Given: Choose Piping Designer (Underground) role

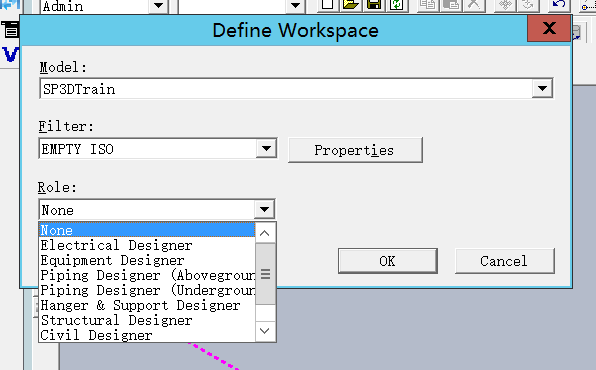Looking at the screenshot, I should (x=147, y=290).
